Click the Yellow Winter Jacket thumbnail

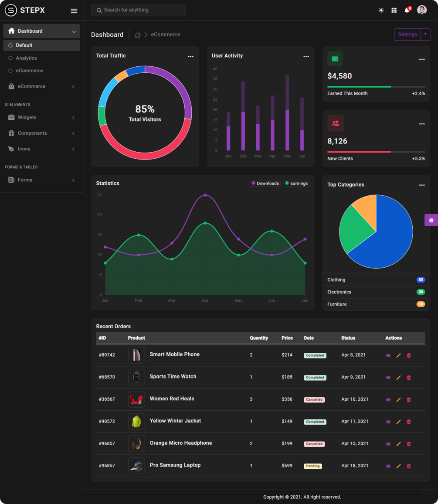[x=136, y=422]
